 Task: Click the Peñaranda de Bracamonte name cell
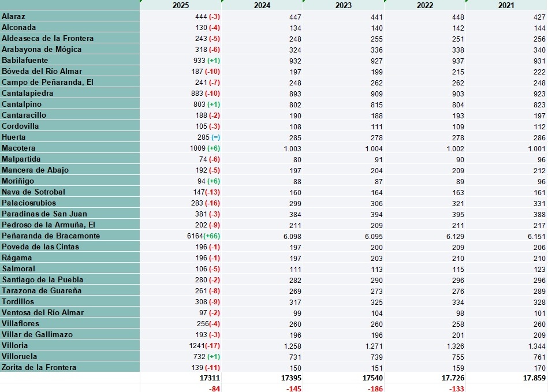pos(69,236)
